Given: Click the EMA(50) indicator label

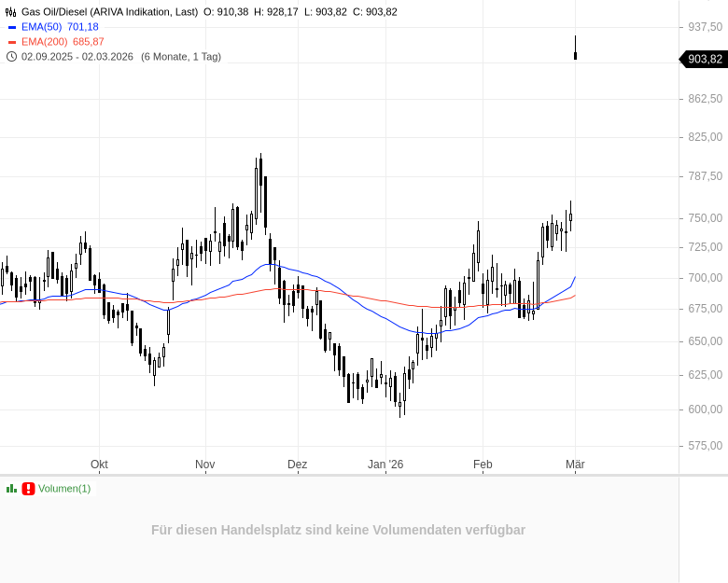Looking at the screenshot, I should [41, 27].
